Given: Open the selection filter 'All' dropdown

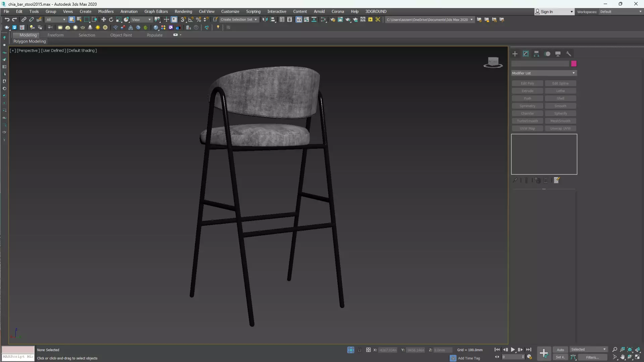Looking at the screenshot, I should click(56, 19).
